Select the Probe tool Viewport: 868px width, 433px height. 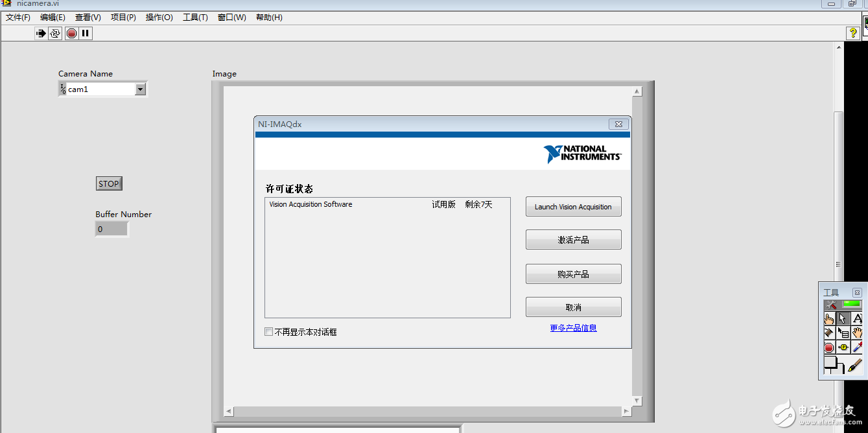click(843, 347)
